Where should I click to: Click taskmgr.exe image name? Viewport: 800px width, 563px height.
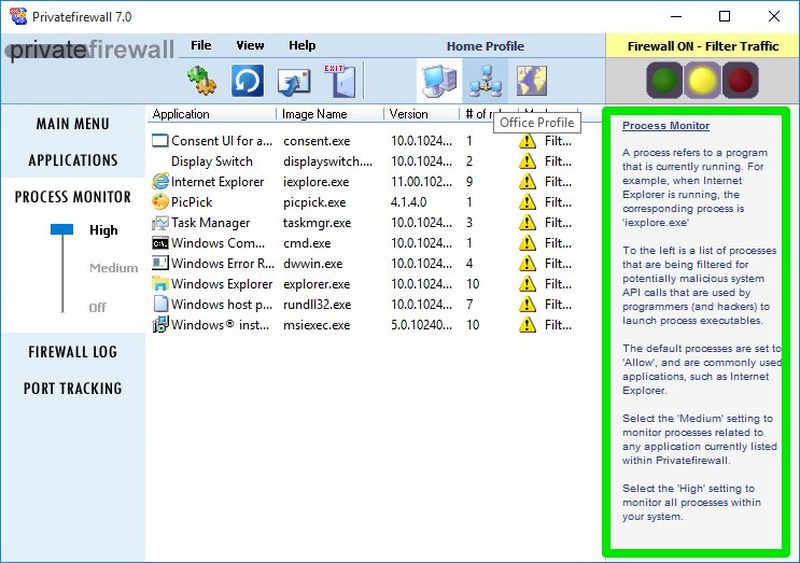pos(317,223)
